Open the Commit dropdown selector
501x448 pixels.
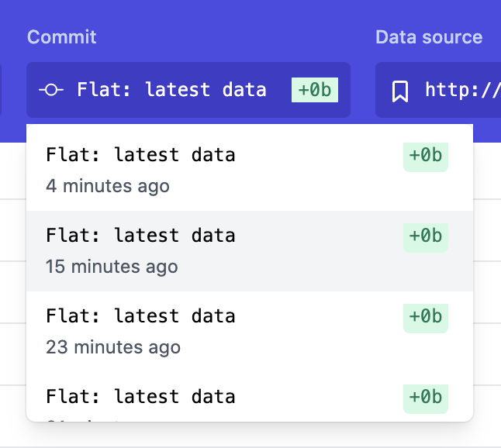pyautogui.click(x=188, y=90)
